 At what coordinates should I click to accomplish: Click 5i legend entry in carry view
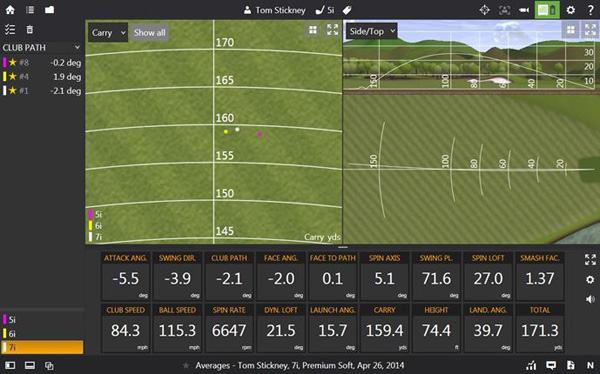click(96, 214)
